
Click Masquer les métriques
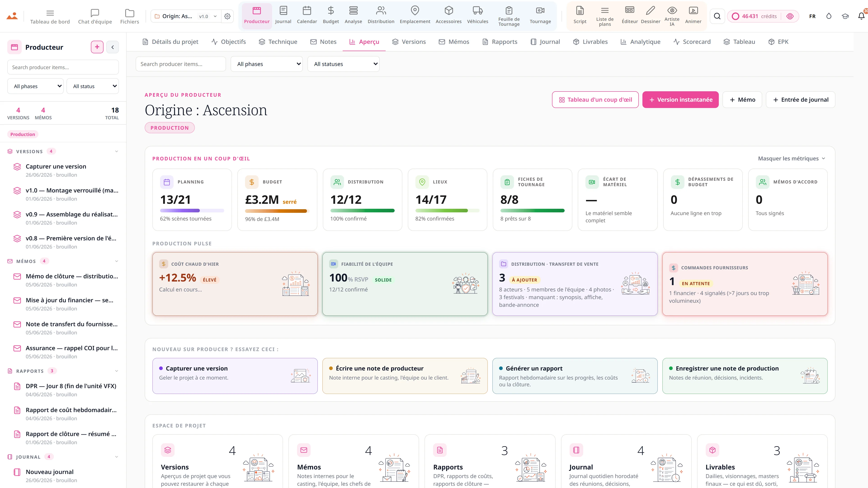tap(791, 159)
